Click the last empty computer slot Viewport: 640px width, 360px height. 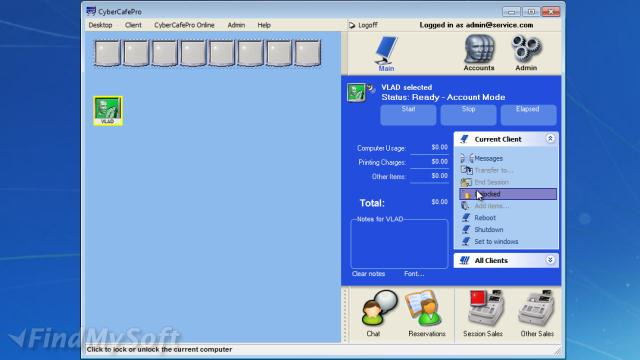[x=307, y=53]
